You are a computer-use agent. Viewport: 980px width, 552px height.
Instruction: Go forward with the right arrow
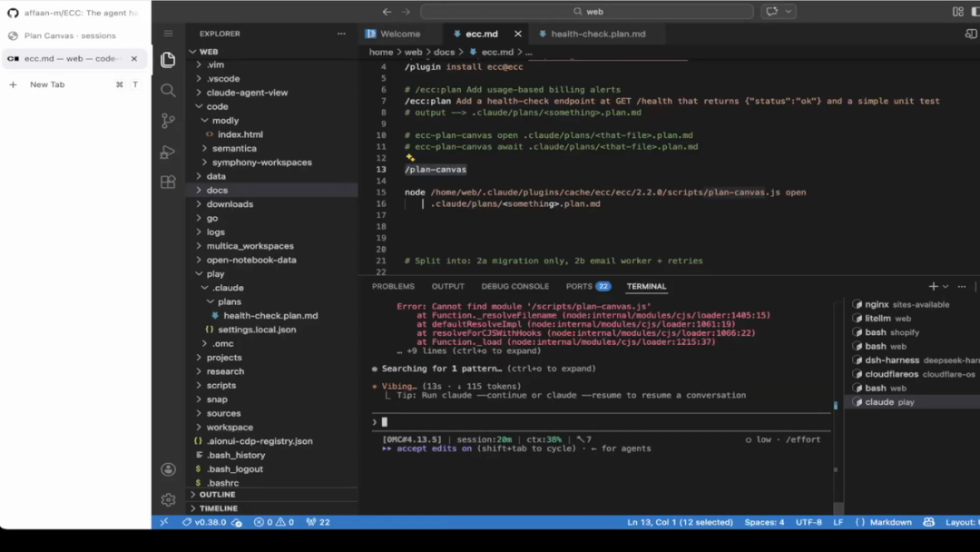click(406, 11)
